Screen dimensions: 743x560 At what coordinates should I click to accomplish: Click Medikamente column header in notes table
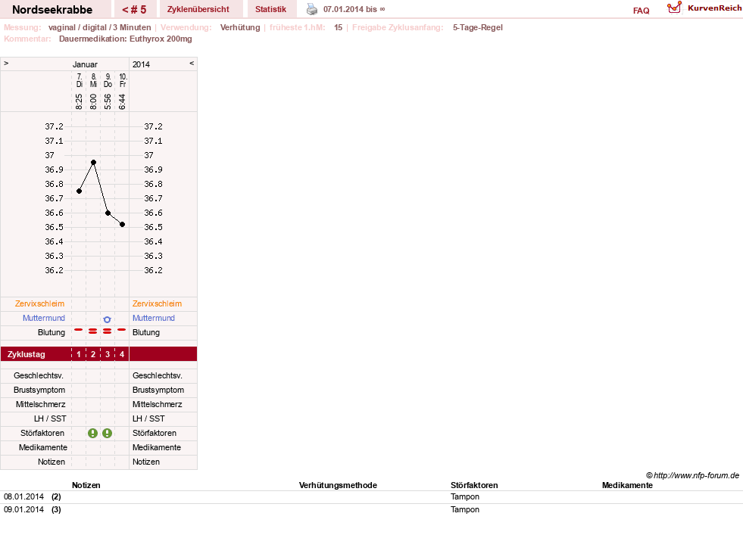coord(627,485)
